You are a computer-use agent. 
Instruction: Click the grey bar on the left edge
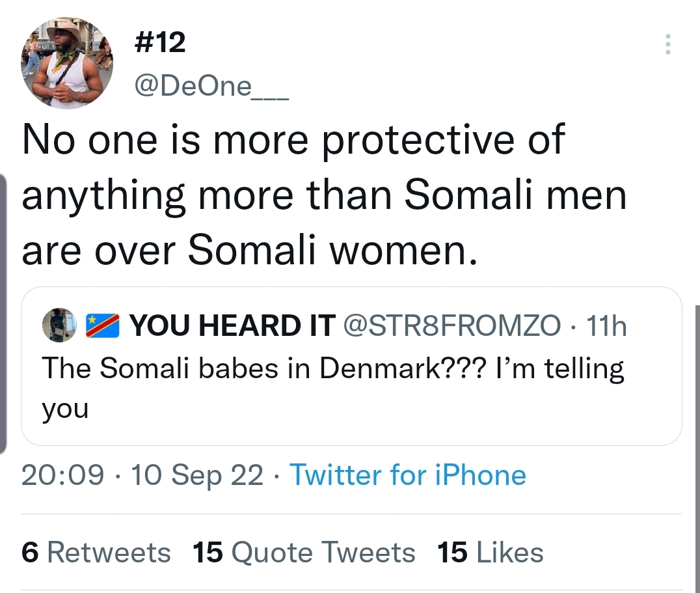3,312
